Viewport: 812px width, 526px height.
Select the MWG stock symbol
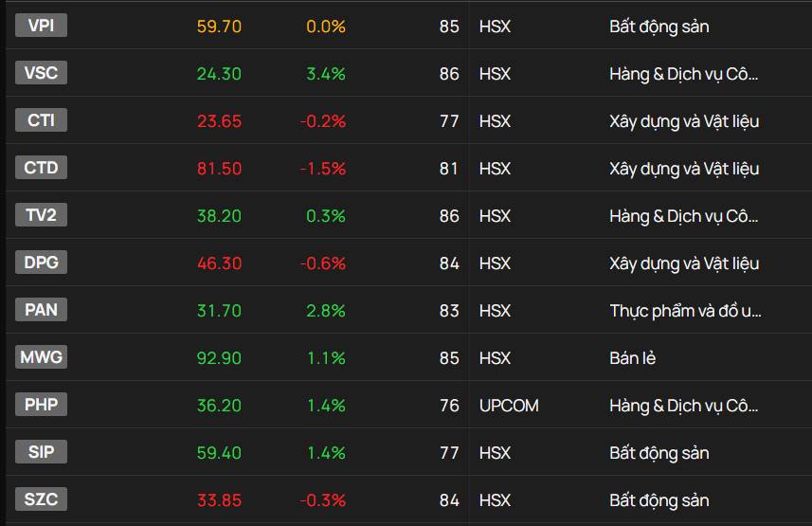pos(41,357)
